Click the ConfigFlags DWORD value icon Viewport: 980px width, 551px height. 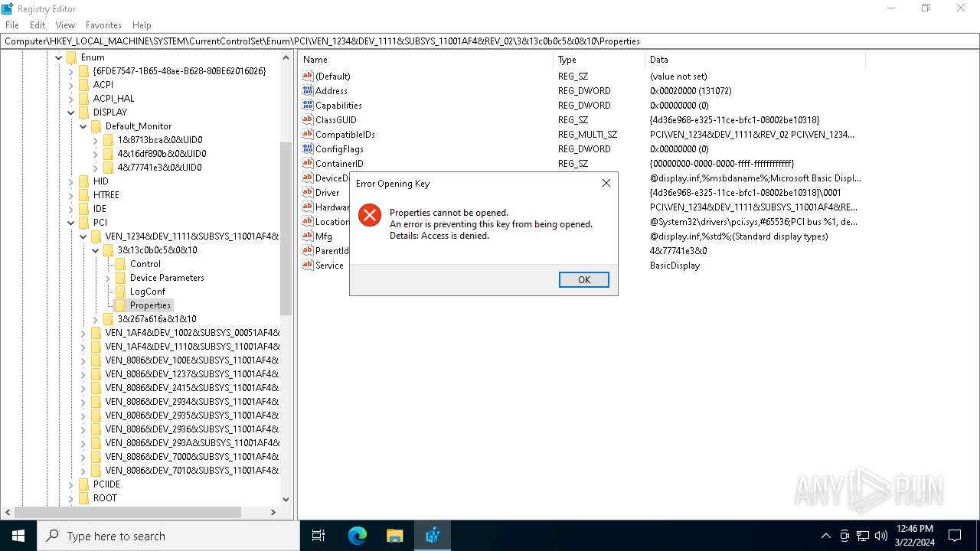pyautogui.click(x=308, y=148)
